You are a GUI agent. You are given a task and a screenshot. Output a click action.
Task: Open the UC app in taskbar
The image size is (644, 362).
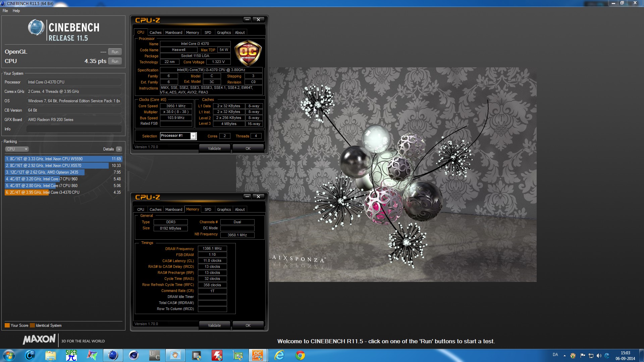click(155, 355)
